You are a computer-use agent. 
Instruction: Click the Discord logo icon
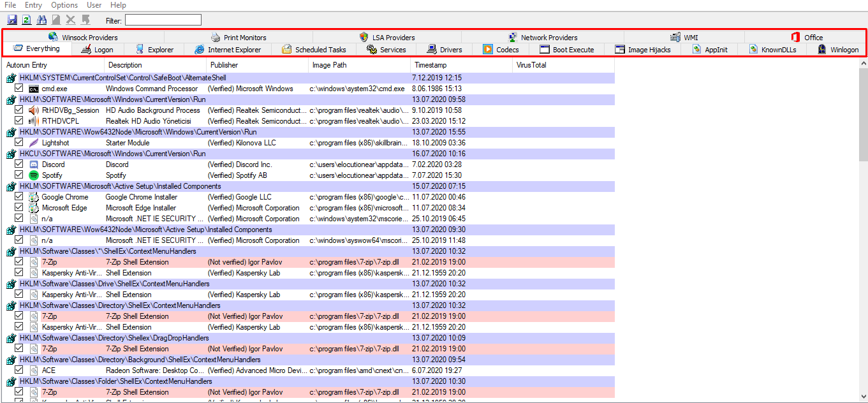(x=34, y=165)
